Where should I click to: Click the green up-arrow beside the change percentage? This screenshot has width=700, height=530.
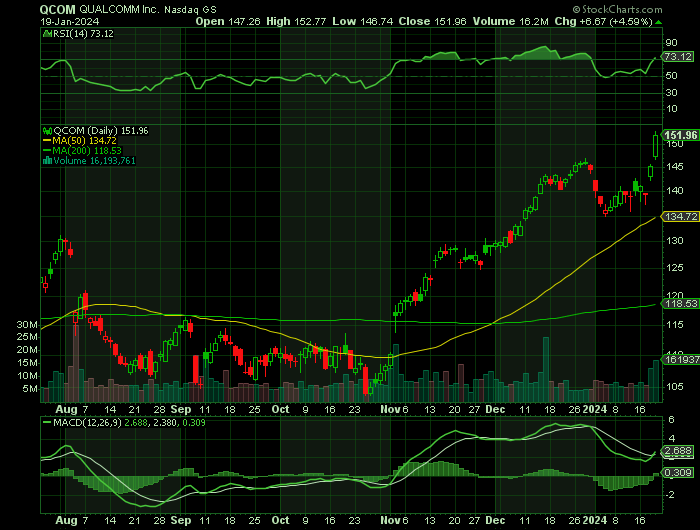tap(659, 22)
